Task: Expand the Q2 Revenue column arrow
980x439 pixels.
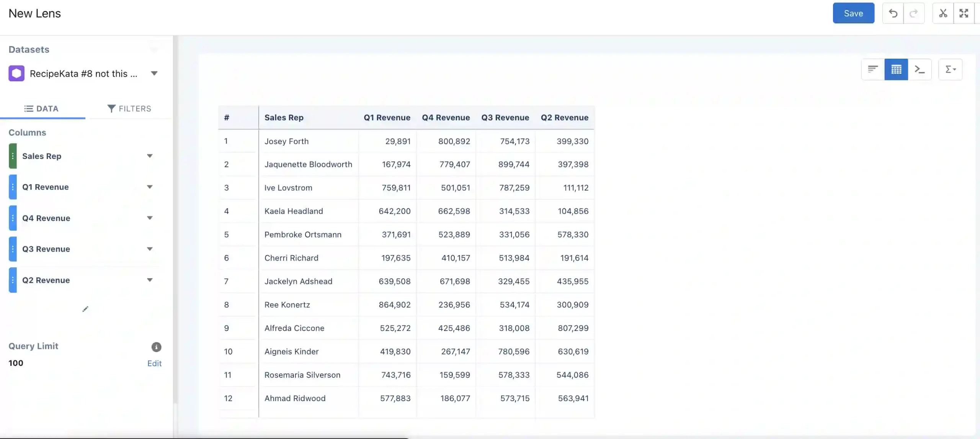Action: coord(150,280)
